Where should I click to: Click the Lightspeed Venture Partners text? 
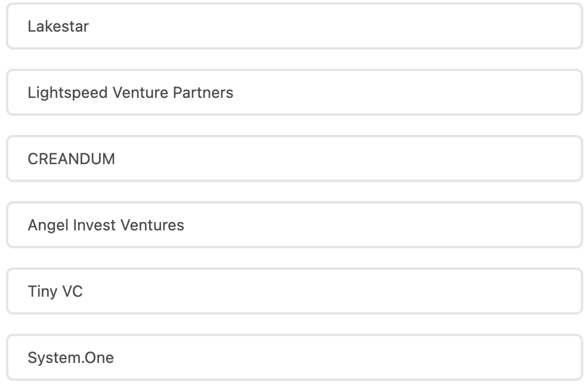pos(130,93)
